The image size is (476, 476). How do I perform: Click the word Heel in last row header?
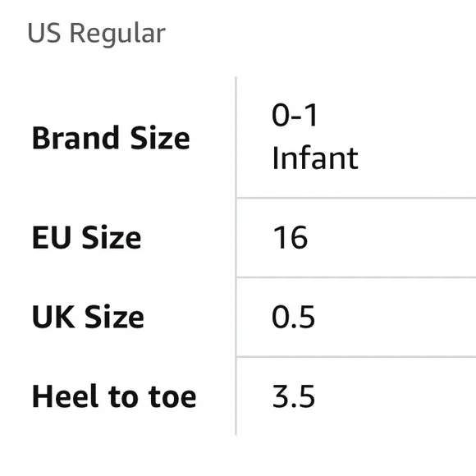click(66, 396)
